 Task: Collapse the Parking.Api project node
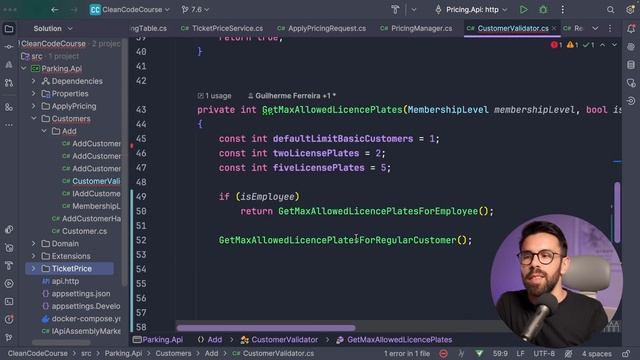click(x=23, y=69)
